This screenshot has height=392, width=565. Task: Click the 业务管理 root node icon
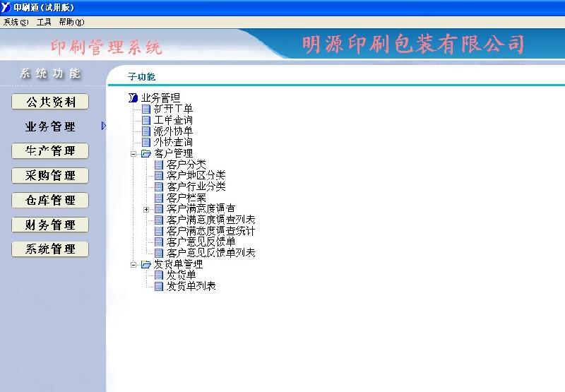pyautogui.click(x=133, y=97)
